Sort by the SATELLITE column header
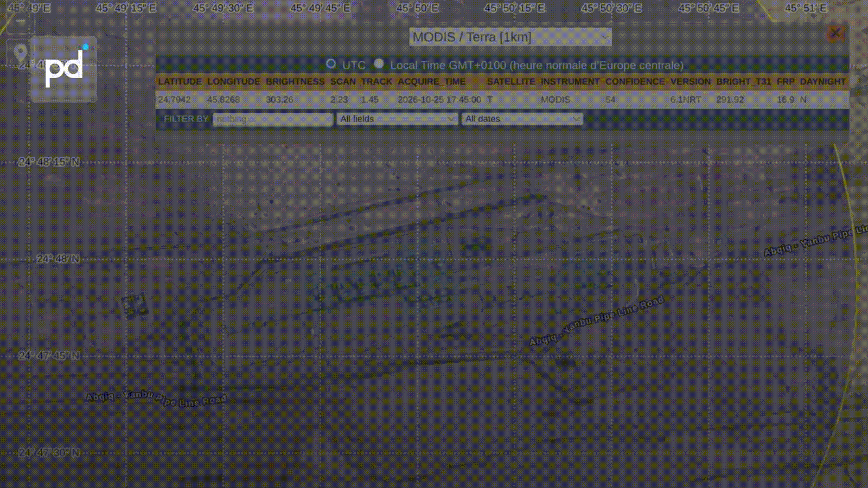Screen dimensions: 868x488 511,81
